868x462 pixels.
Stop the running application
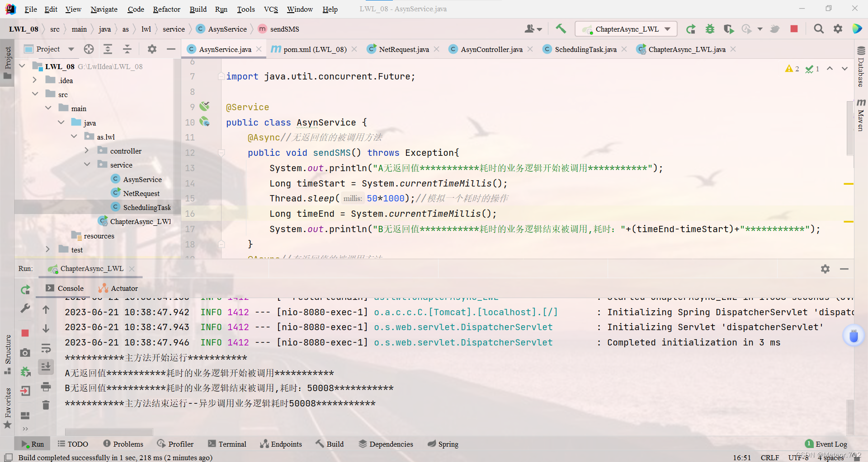(x=794, y=29)
